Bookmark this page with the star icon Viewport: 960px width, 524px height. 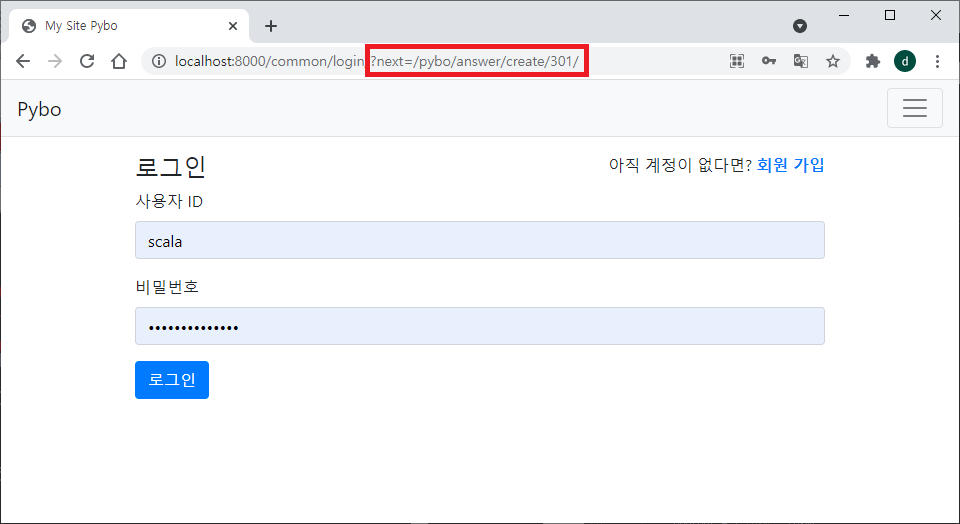[833, 61]
